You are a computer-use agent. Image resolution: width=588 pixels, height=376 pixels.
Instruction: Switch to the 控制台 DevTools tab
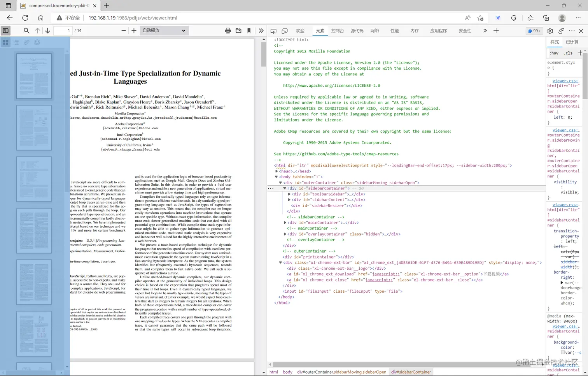[x=337, y=30]
